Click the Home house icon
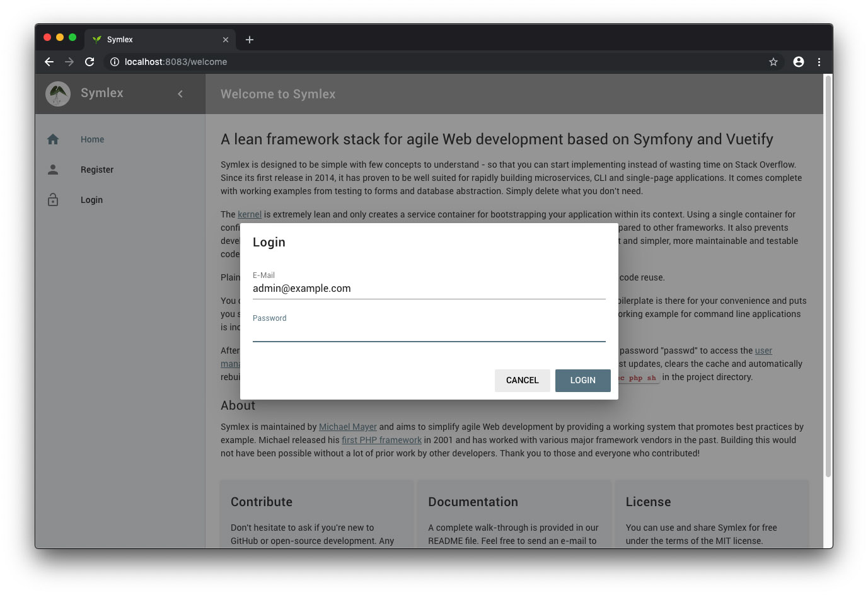The height and width of the screenshot is (595, 868). click(x=53, y=139)
